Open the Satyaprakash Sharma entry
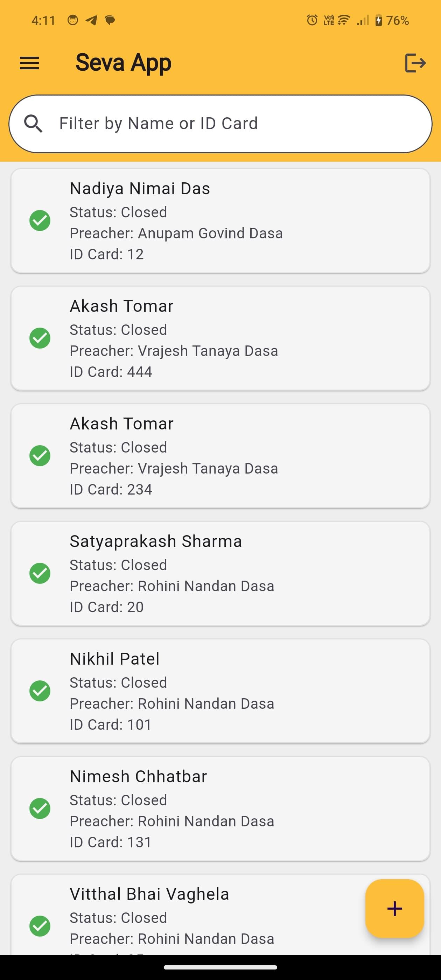This screenshot has height=980, width=441. [x=220, y=573]
